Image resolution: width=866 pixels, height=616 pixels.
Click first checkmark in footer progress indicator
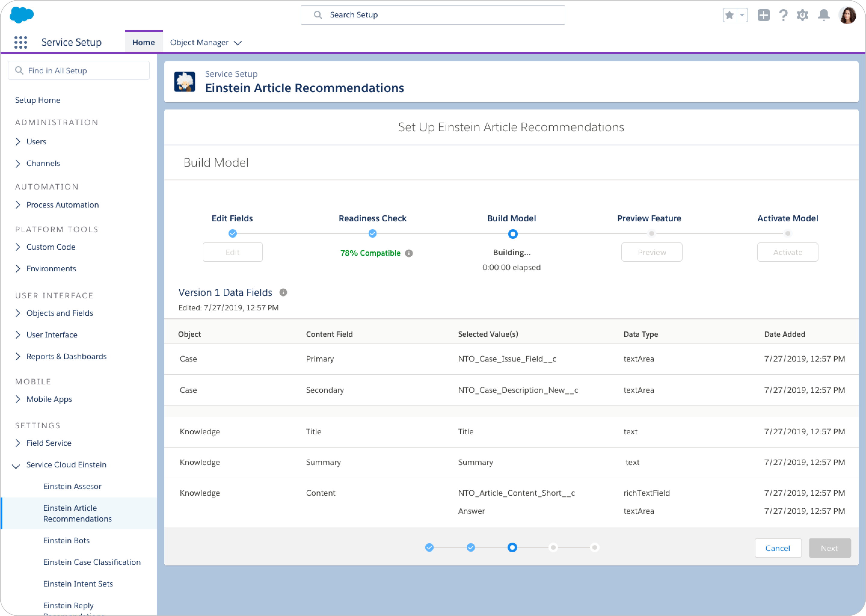429,547
